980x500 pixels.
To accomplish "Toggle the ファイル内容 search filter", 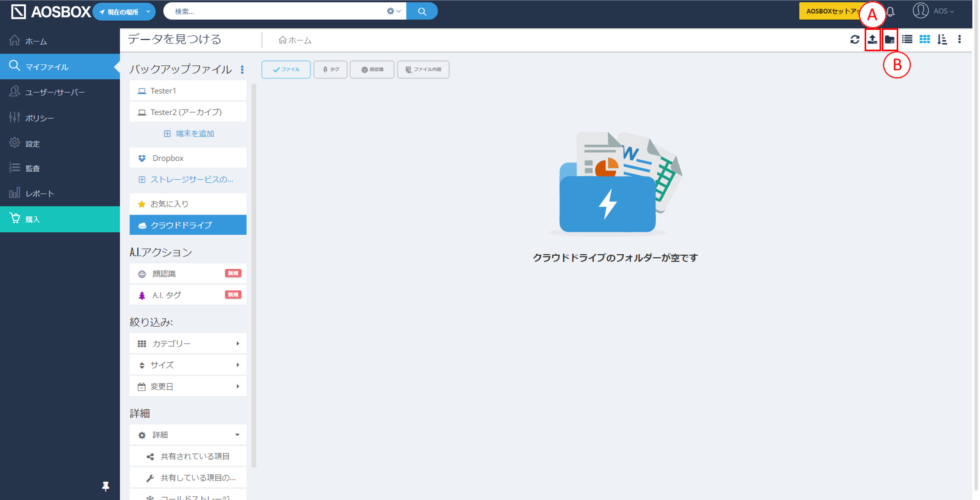I will [x=423, y=70].
